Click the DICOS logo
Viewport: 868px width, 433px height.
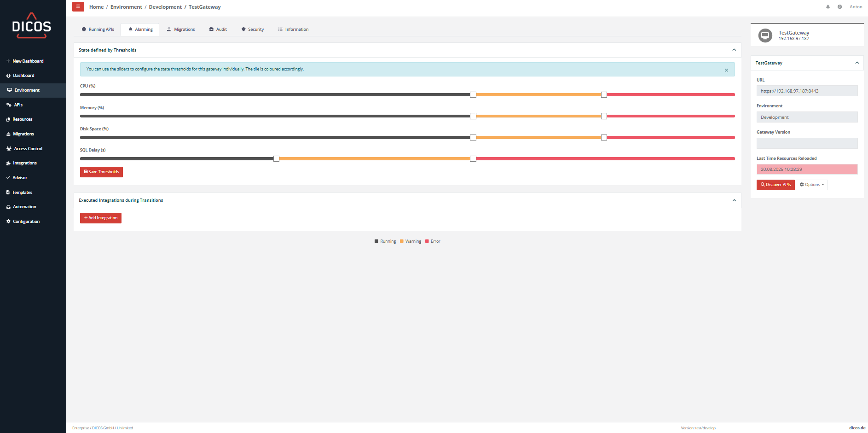(x=32, y=26)
